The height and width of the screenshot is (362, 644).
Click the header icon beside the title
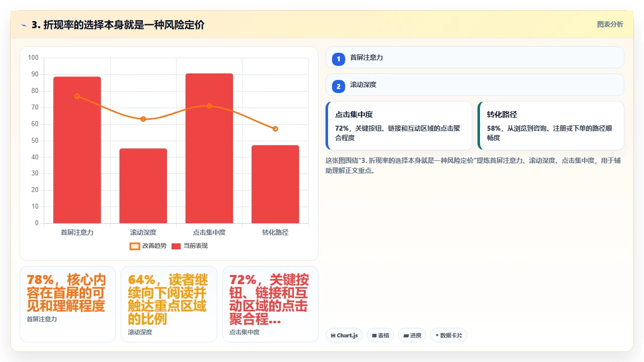click(x=24, y=25)
